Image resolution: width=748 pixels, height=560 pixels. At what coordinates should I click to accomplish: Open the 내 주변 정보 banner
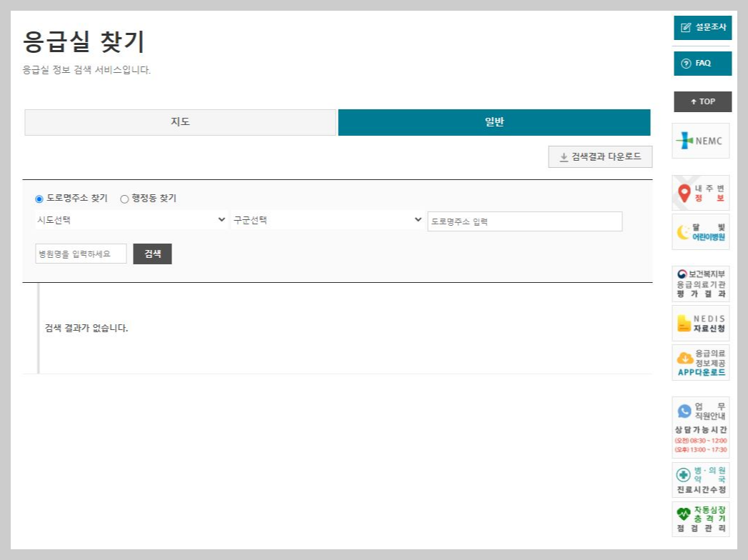(x=701, y=191)
